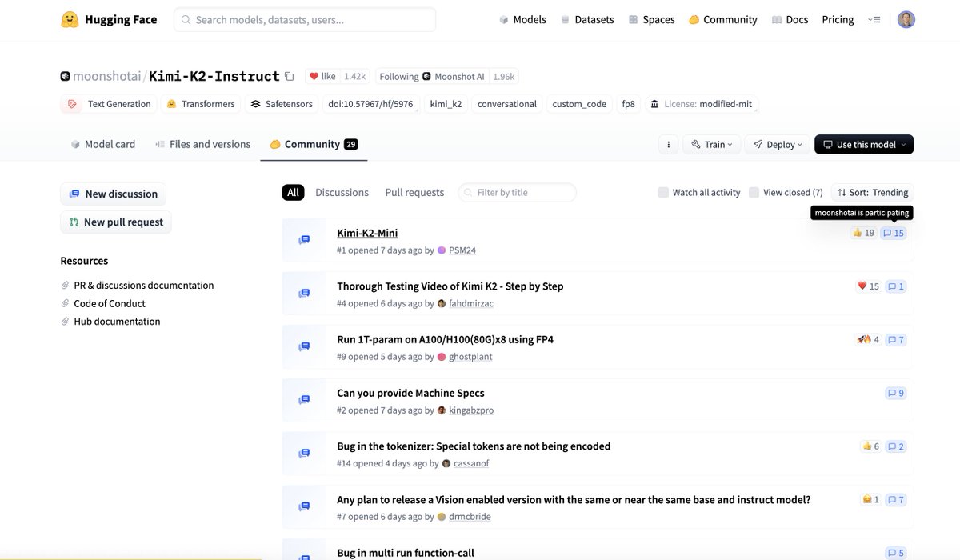Open the Kimi-K2-Mini discussion

tap(367, 233)
